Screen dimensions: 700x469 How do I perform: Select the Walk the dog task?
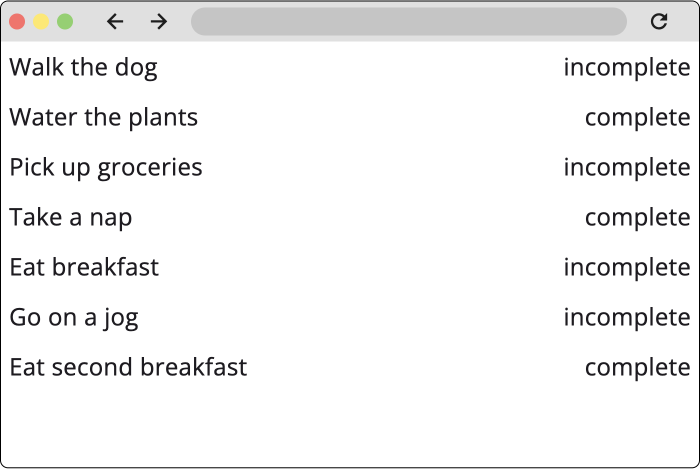[83, 67]
